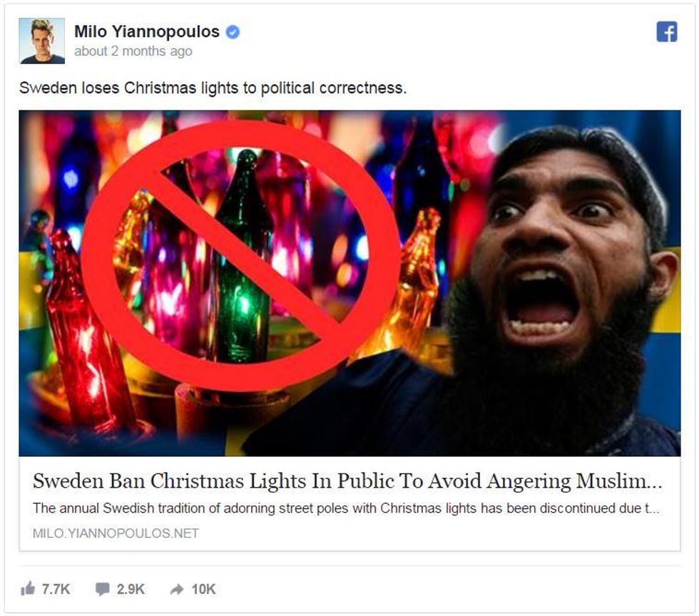Open the MILO.YIANNOPOULOS.NET domain link
Viewport: 699px width, 616px height.
(116, 533)
